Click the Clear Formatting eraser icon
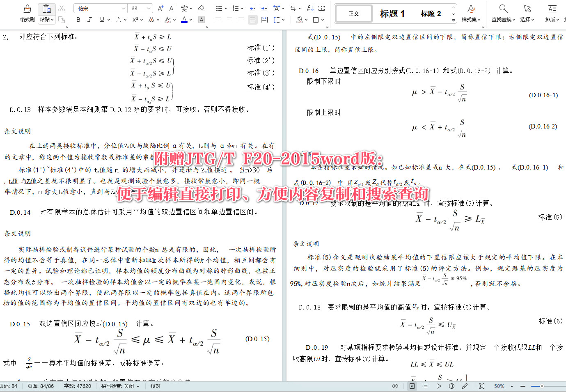The image size is (566, 392). click(x=201, y=7)
